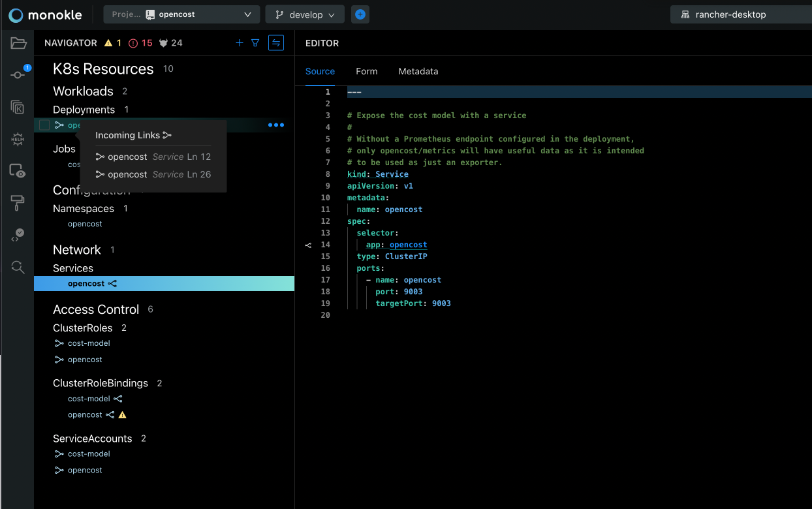
Task: Open the Preview configurations eye icon in sidebar
Action: coord(18,171)
